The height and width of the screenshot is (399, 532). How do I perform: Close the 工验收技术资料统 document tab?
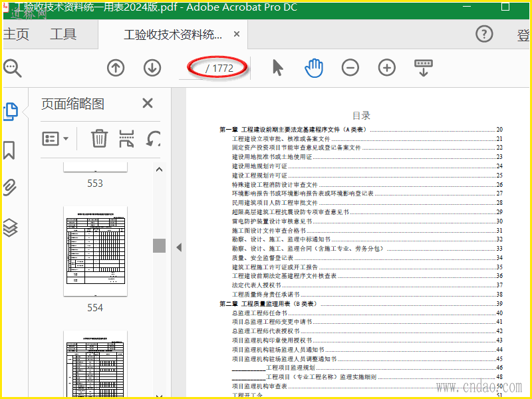237,34
